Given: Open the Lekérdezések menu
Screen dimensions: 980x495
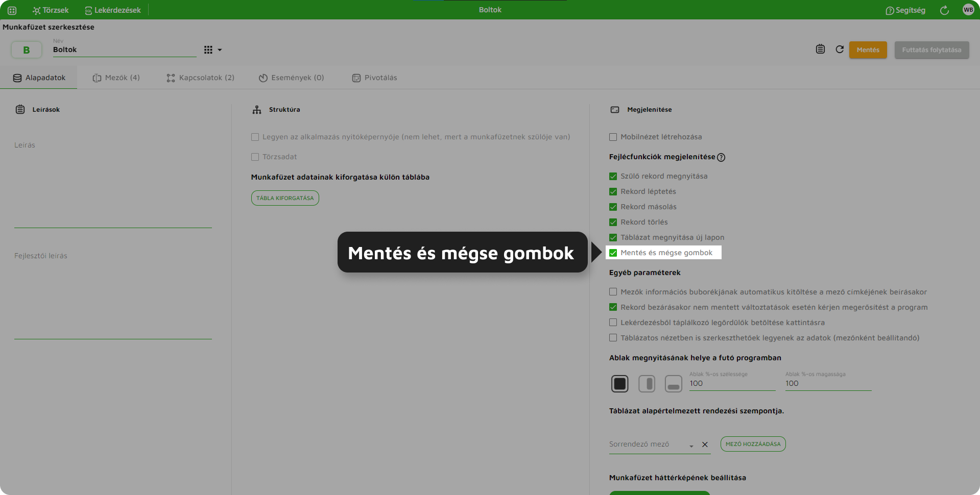Looking at the screenshot, I should click(113, 10).
